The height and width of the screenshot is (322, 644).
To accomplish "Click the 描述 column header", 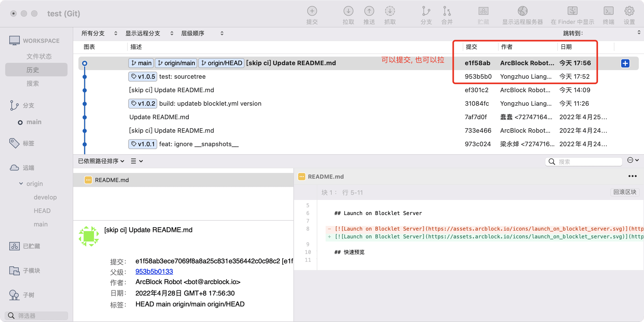I will point(136,47).
